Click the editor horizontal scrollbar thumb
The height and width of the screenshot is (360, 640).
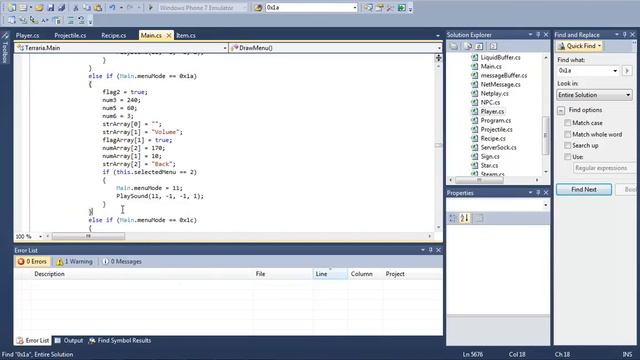[x=88, y=236]
